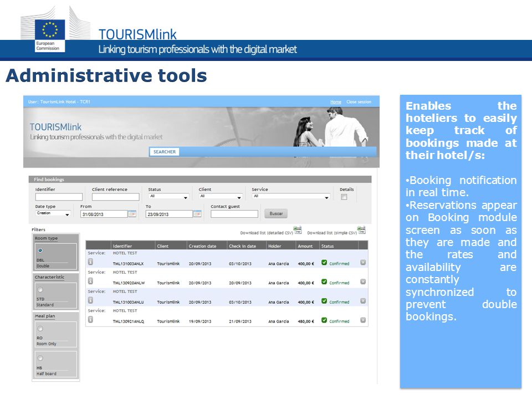Click the Identifier input field

[x=59, y=197]
